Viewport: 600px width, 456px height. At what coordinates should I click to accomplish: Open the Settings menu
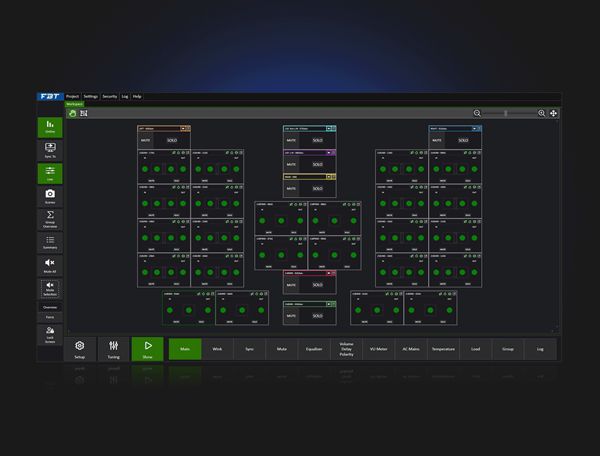90,96
